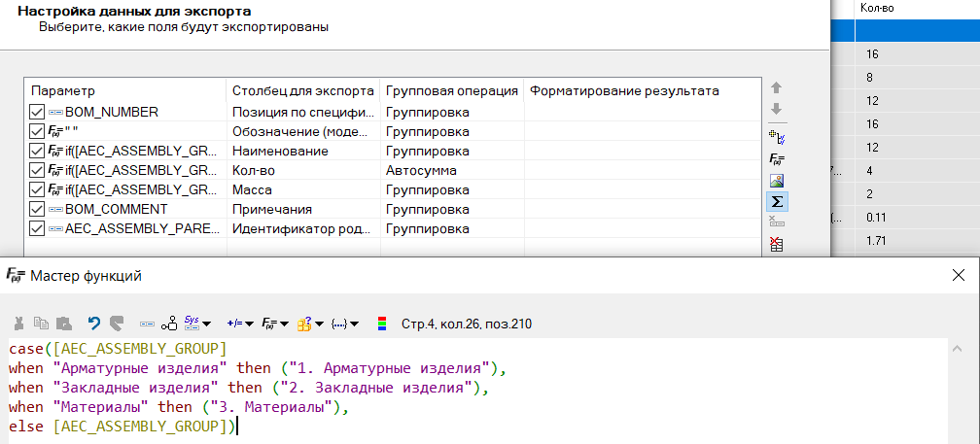The height and width of the screenshot is (444, 980).
Task: Click the Undo arrow in function wizard toolbar
Action: click(94, 323)
